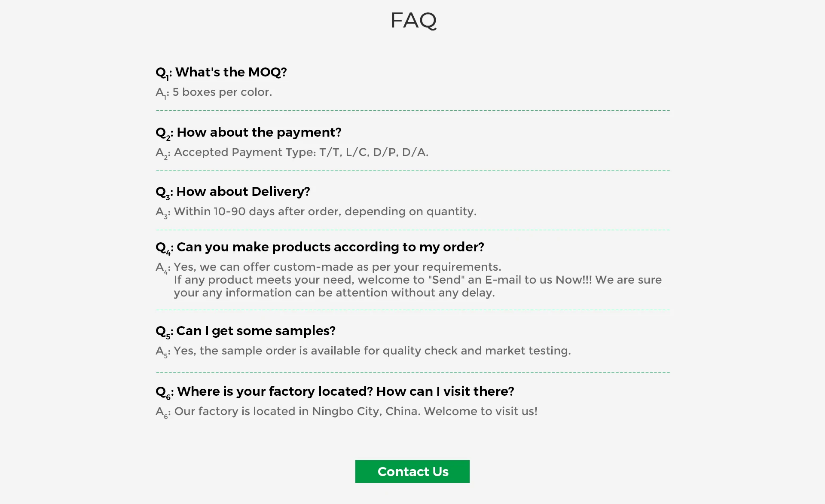
Task: Click the FAQ page heading
Action: point(413,20)
